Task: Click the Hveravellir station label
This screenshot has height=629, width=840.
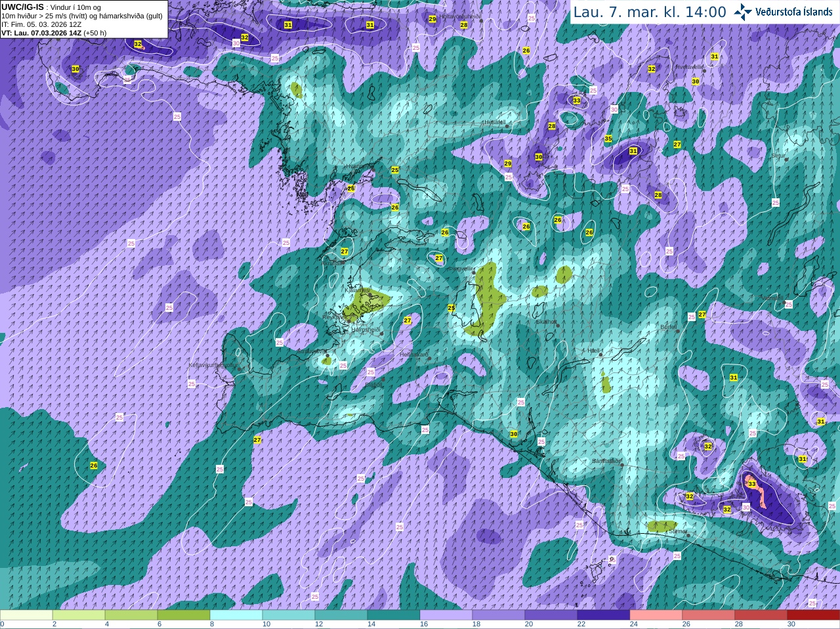Action: pos(690,66)
